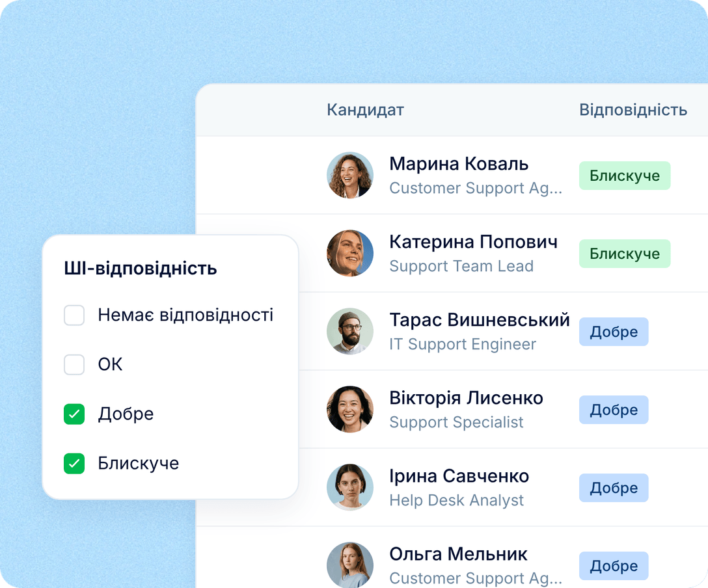Select candidate name Ірина Савченко

(x=459, y=476)
